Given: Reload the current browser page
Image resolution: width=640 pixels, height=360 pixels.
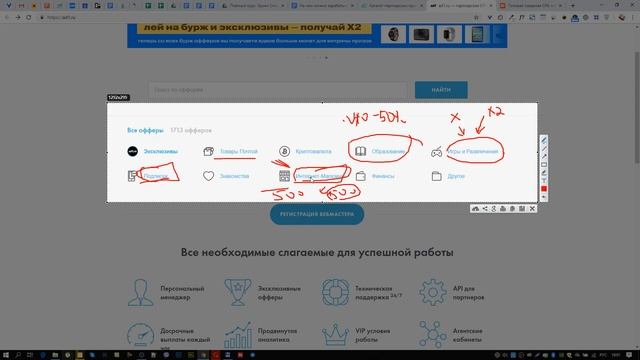Looking at the screenshot, I should pos(29,18).
